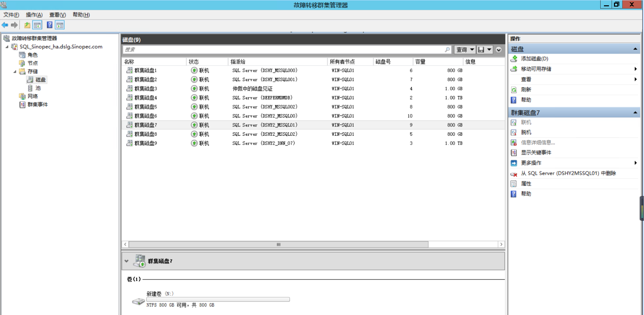The image size is (644, 315).
Task: Sort by 磁盘号 column header
Action: [x=393, y=62]
